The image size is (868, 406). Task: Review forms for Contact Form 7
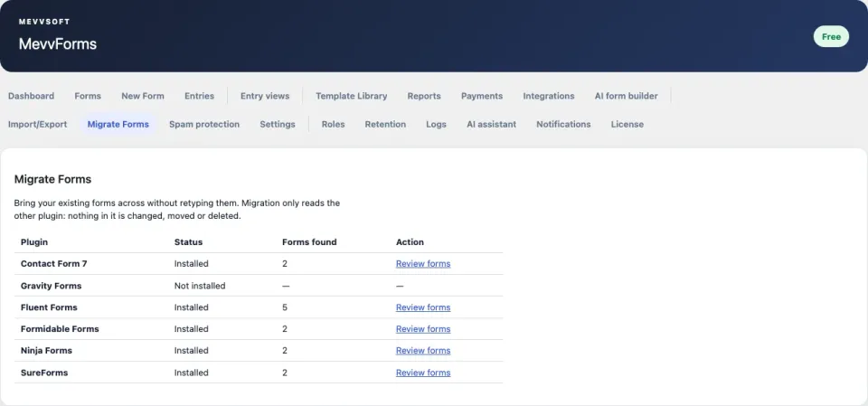click(423, 264)
